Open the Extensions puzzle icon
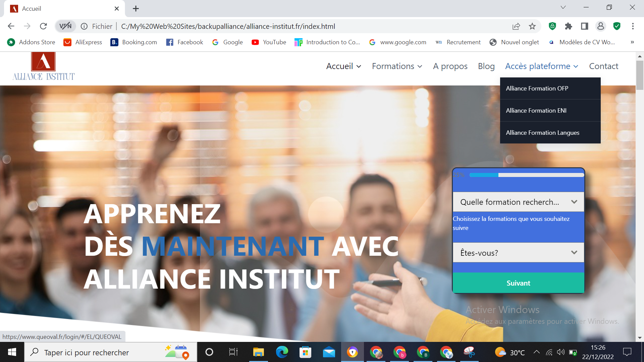This screenshot has height=362, width=644. 568,26
